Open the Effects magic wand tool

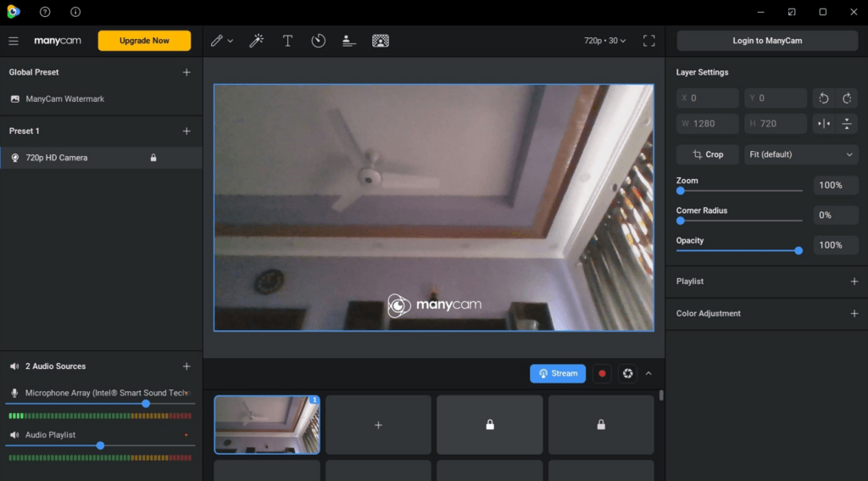point(256,41)
